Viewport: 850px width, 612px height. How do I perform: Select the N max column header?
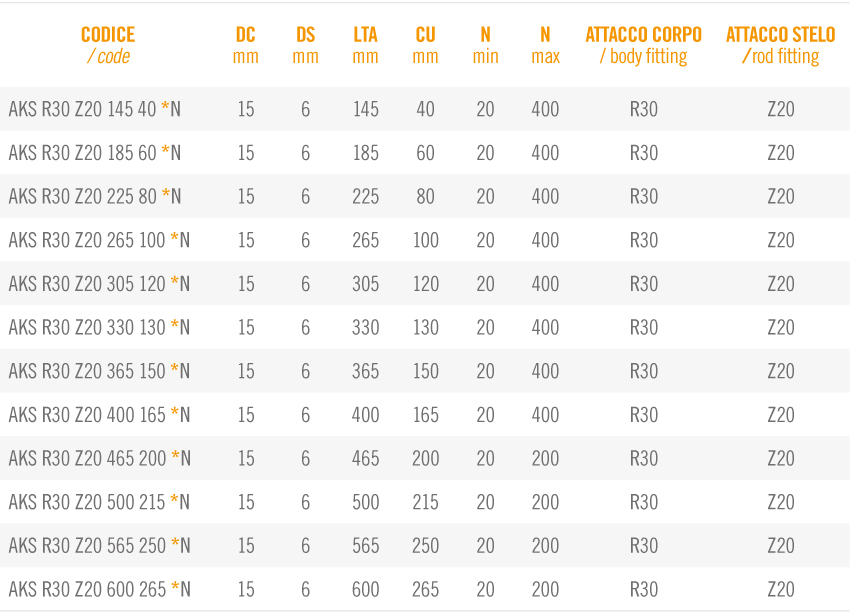point(545,46)
